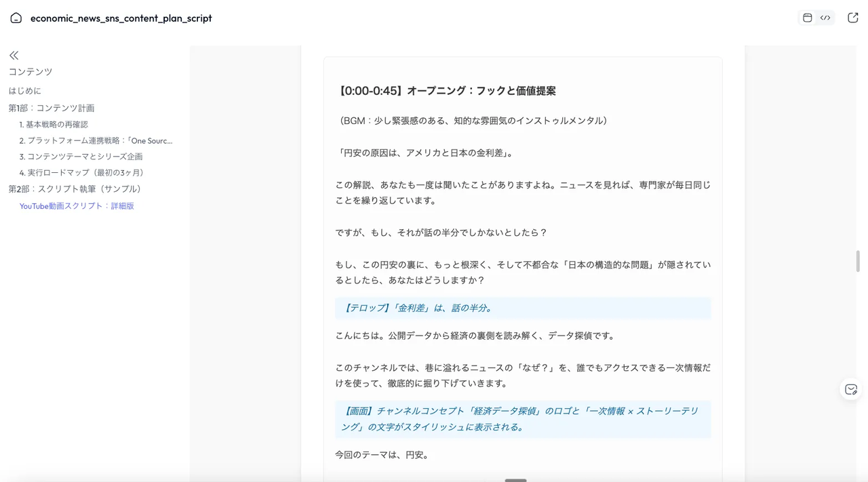This screenshot has height=482, width=868.
Task: Collapse the contents sidebar with double chevron
Action: point(14,56)
